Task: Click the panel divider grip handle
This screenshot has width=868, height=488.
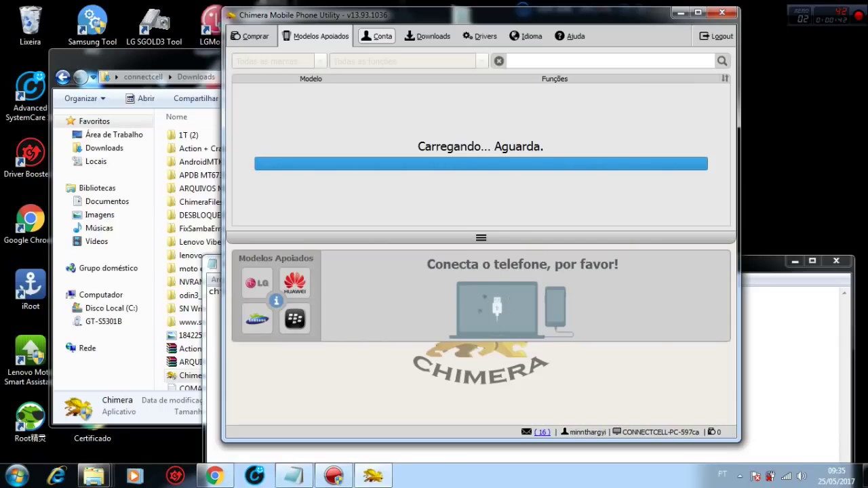Action: tap(481, 237)
